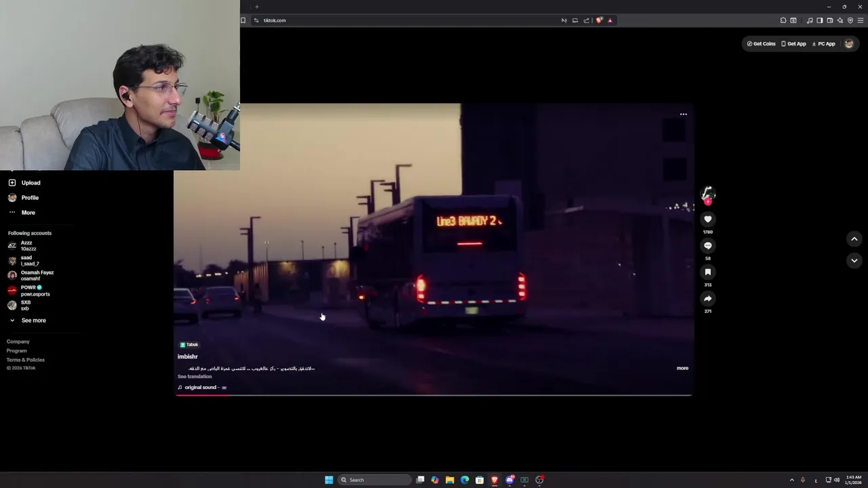Open the Upload sidebar item
This screenshot has width=868, height=488.
(31, 182)
